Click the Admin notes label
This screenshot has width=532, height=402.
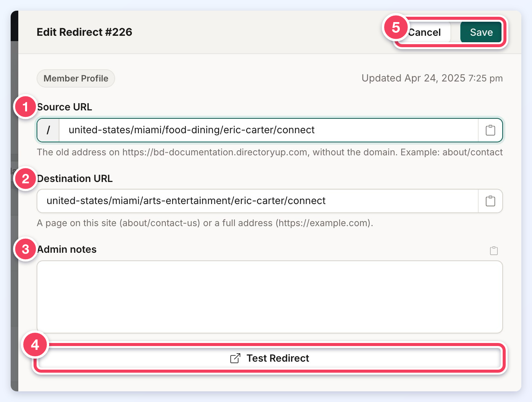pos(67,249)
